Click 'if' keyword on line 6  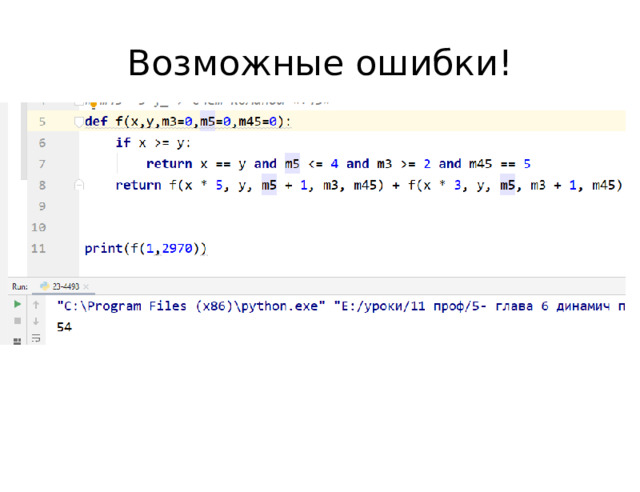123,143
